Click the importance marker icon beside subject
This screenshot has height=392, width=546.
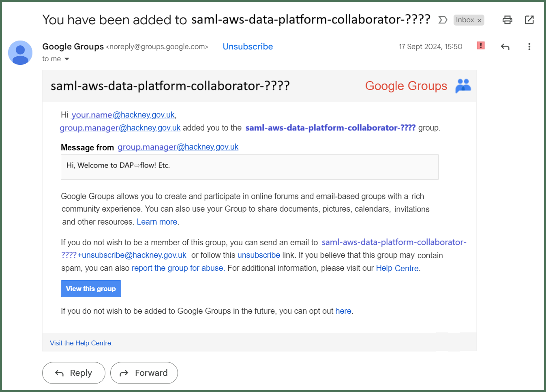point(443,20)
